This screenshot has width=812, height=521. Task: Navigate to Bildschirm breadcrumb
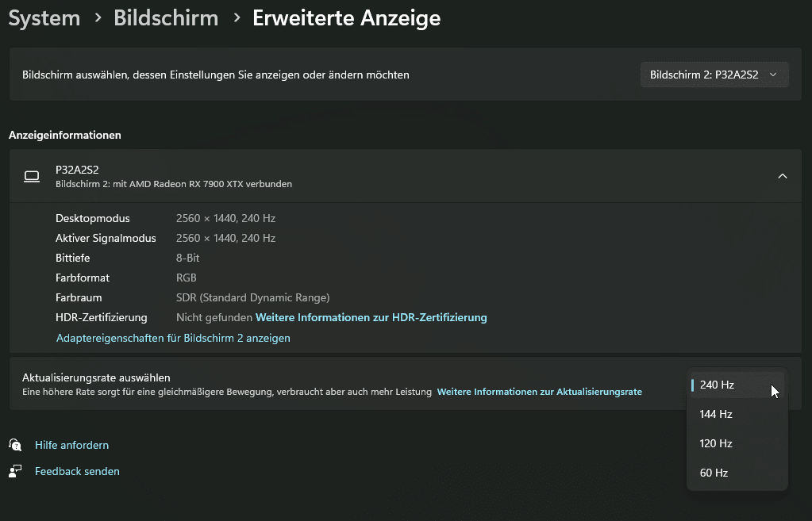click(x=166, y=17)
